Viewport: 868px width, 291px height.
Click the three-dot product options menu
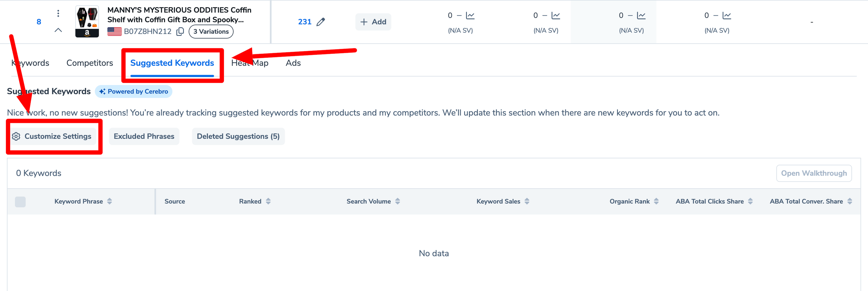(x=58, y=13)
